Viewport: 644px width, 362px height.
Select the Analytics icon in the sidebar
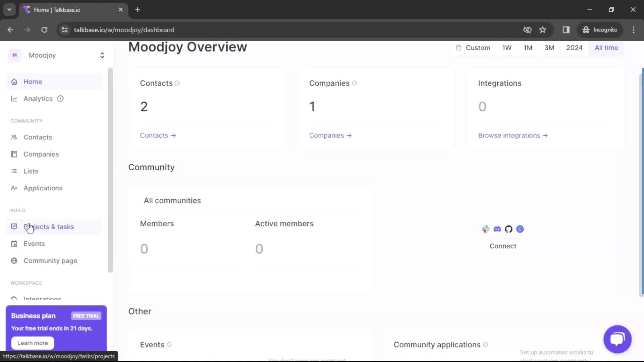click(x=14, y=99)
